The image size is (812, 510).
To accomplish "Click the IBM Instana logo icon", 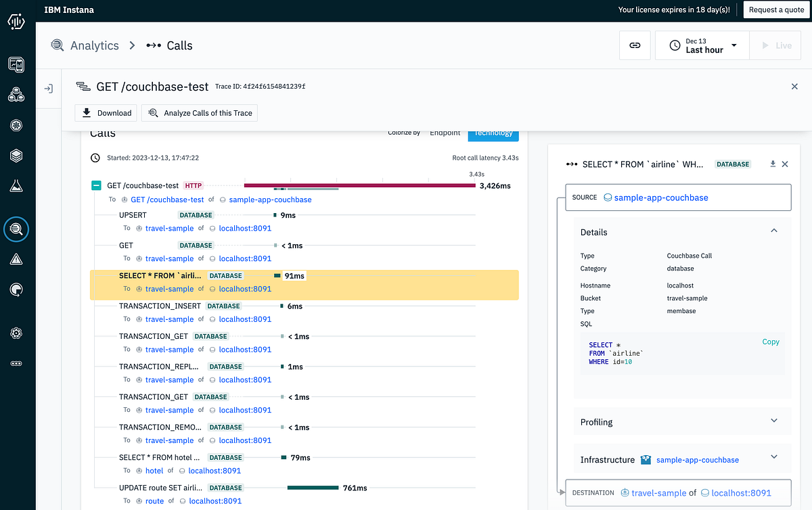I will tap(16, 21).
